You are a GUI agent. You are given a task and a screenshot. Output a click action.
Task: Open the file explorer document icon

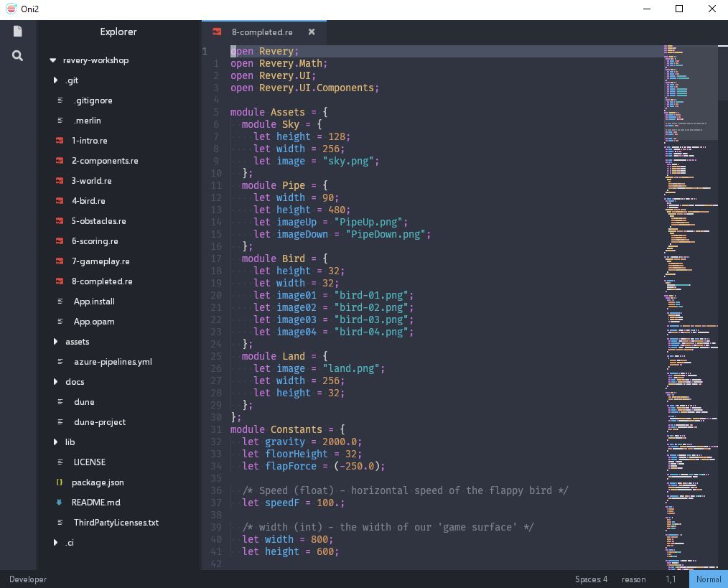coord(17,31)
